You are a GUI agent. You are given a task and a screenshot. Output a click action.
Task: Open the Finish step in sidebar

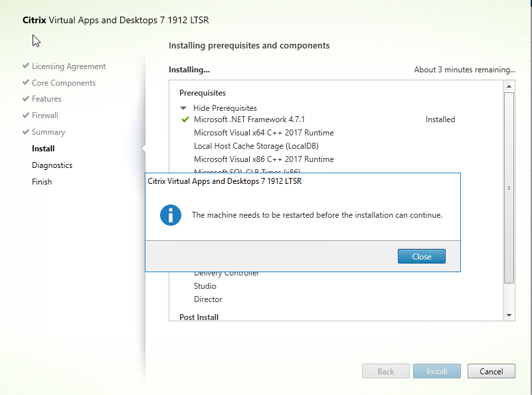pos(42,182)
